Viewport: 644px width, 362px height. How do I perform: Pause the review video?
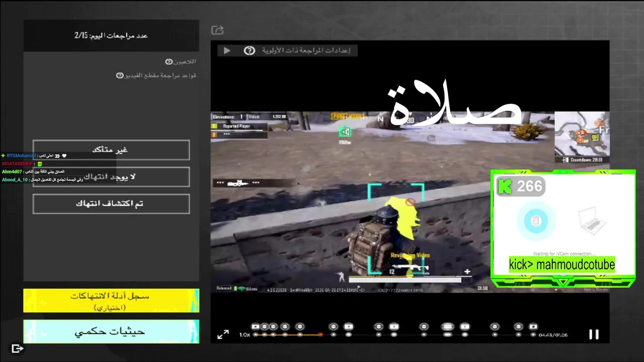click(x=594, y=334)
